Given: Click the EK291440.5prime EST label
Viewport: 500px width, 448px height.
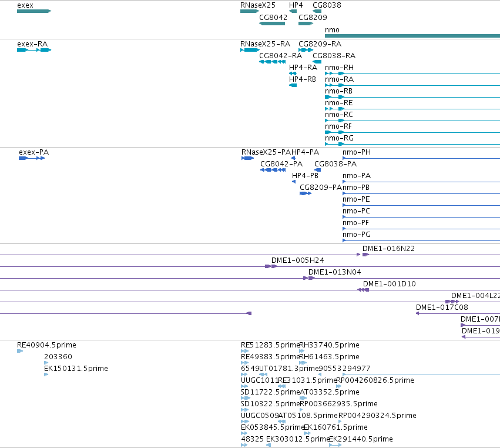Looking at the screenshot, I should tap(361, 439).
